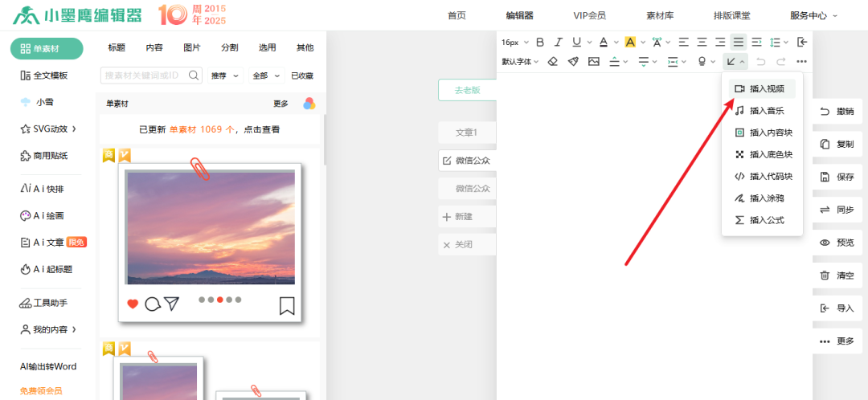Screen dimensions: 868x400
Task: Open 排版课堂 in top navigation
Action: (732, 15)
